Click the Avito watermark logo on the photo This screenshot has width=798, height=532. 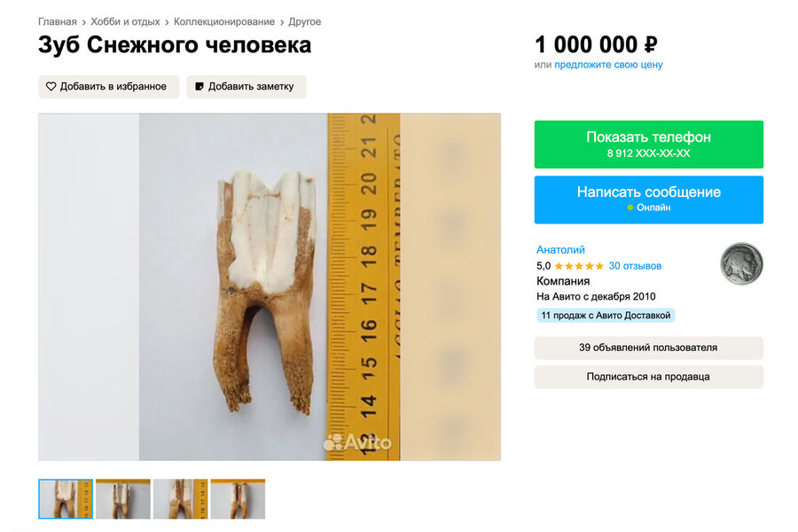pyautogui.click(x=358, y=442)
